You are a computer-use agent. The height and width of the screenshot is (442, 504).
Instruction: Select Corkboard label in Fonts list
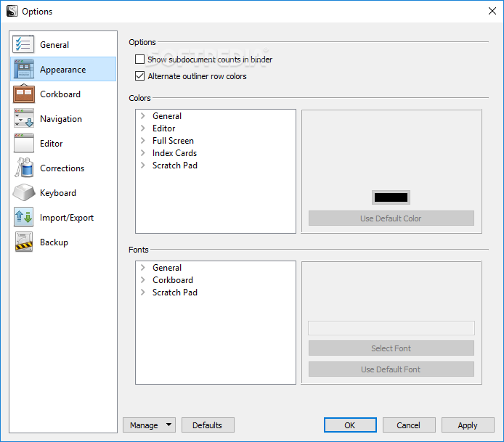pyautogui.click(x=173, y=280)
